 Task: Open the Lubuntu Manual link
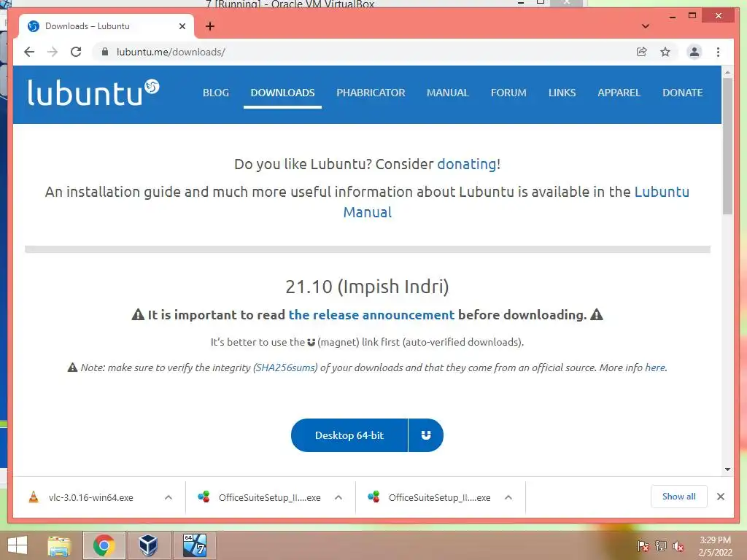click(x=662, y=192)
